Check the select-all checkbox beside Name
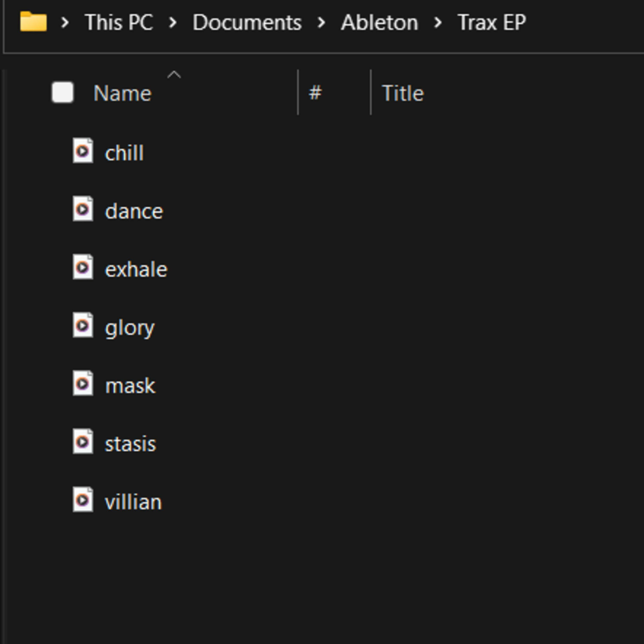 pos(63,92)
